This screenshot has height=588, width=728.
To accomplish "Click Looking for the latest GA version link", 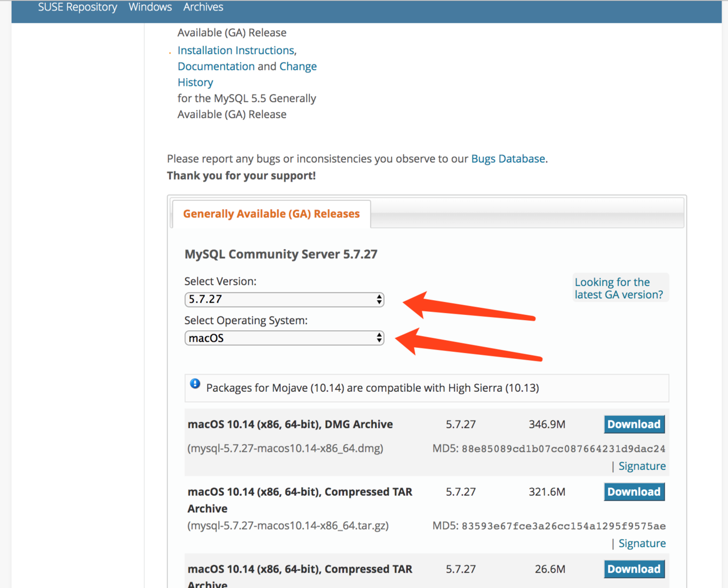I will (x=619, y=288).
